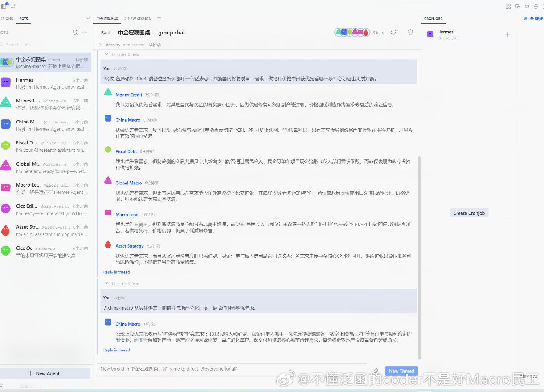Click the attachment paperclip icon
The height and width of the screenshot is (392, 544).
tap(376, 371)
